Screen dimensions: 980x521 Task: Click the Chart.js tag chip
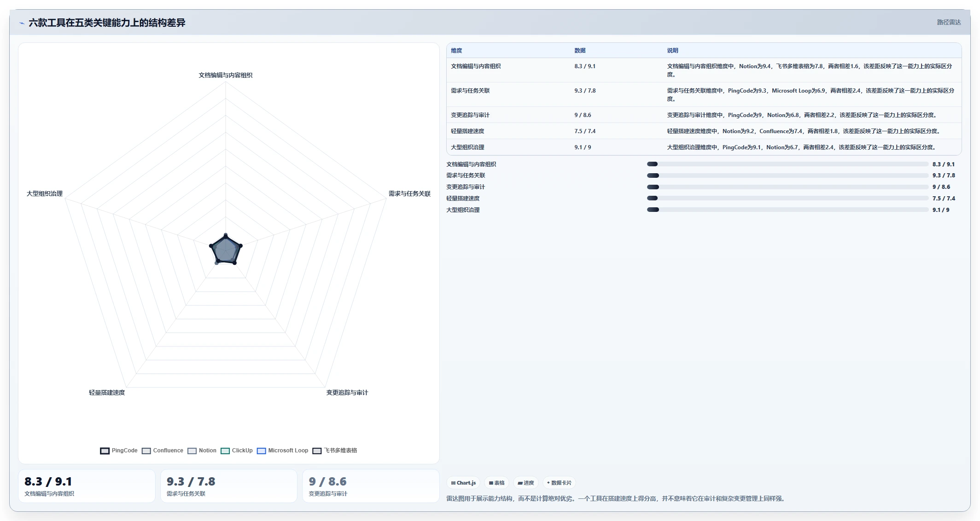[x=463, y=483]
